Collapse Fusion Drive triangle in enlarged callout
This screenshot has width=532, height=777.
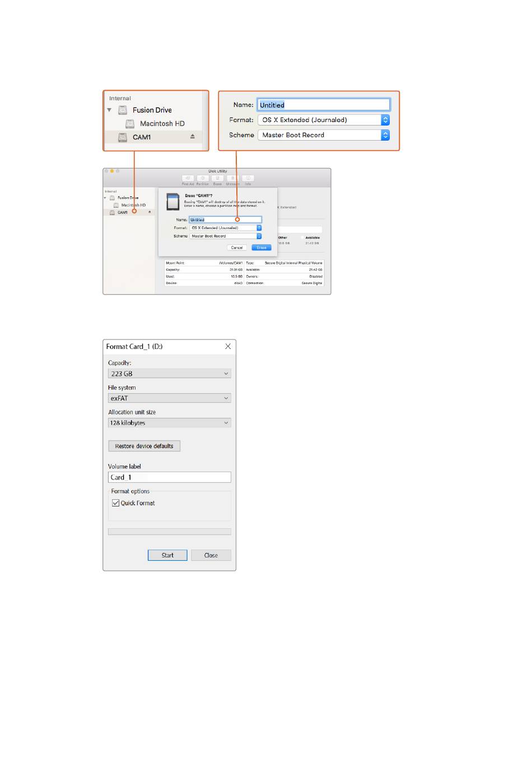tap(109, 110)
